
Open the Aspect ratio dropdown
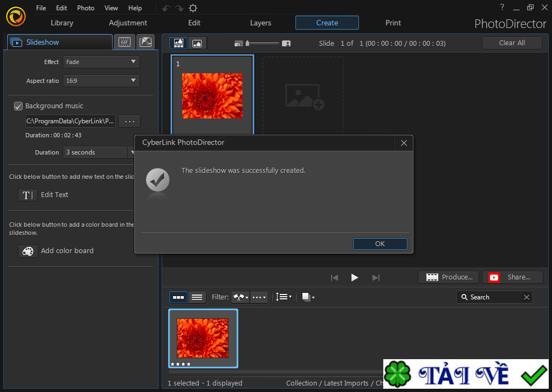pos(101,81)
